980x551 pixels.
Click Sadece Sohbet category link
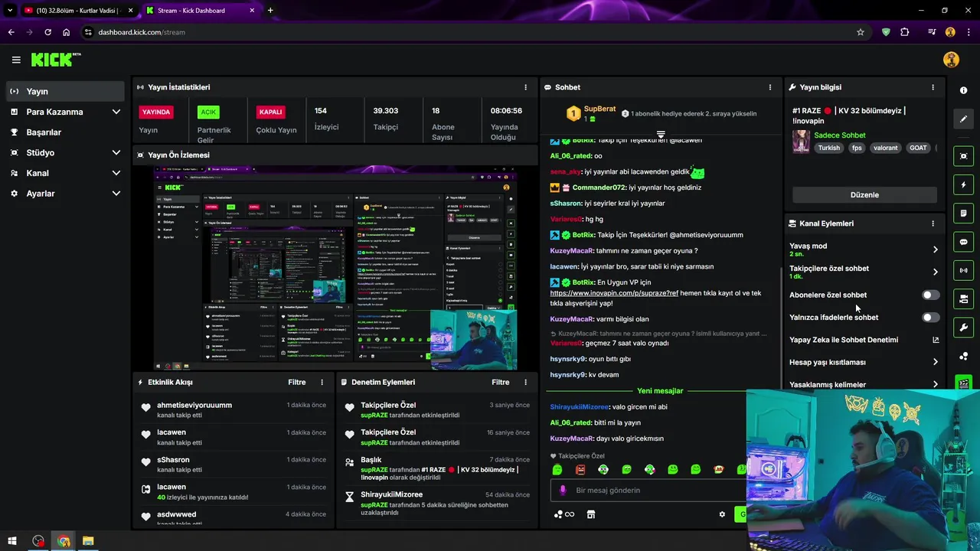839,135
